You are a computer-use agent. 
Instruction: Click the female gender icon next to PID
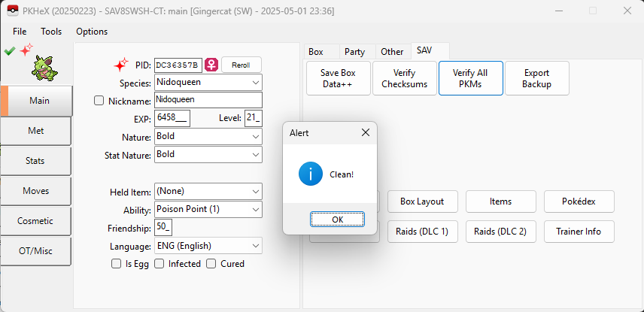(211, 65)
